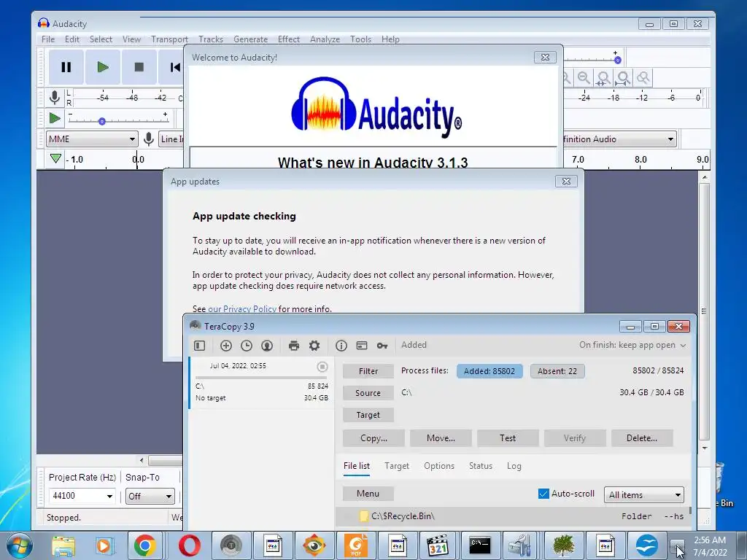Click TeraCopy Delete... button
The height and width of the screenshot is (560, 747).
[642, 438]
